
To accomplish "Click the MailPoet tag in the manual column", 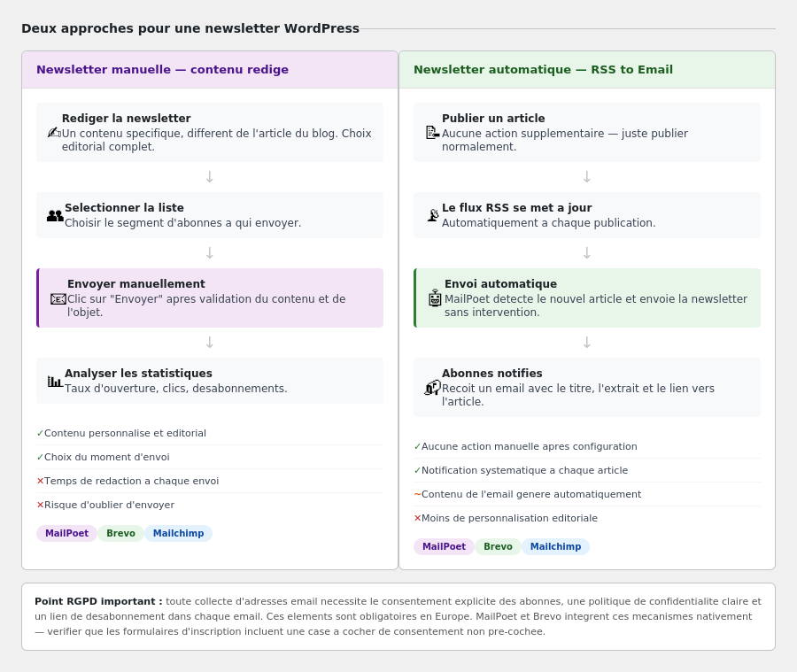I will 66,533.
